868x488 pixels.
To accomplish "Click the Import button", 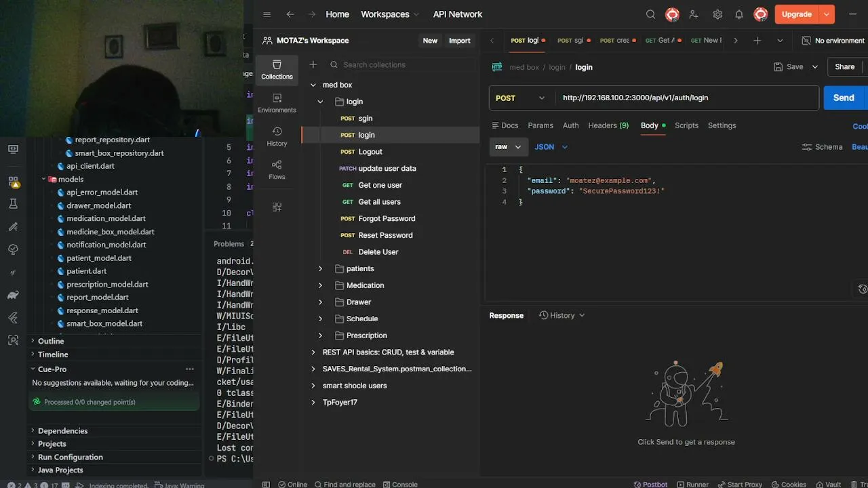I will click(x=459, y=41).
